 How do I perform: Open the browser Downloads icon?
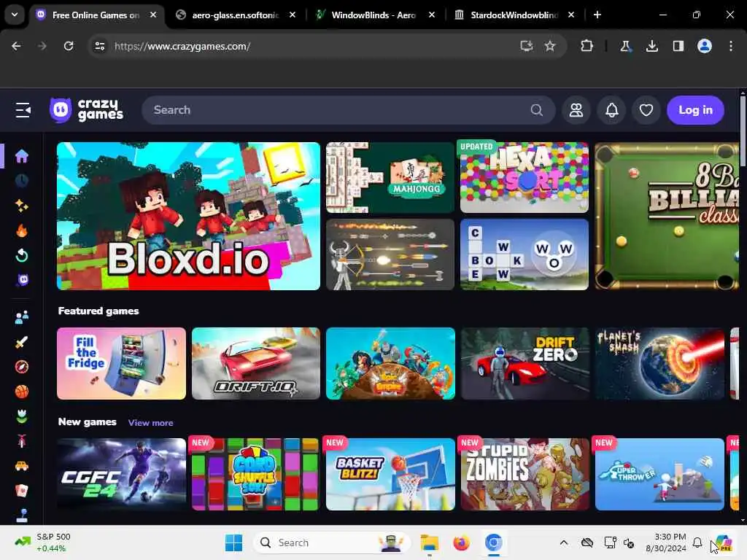coord(651,46)
